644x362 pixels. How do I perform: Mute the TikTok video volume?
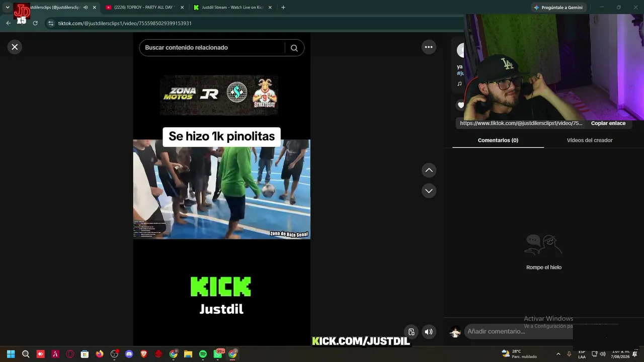coord(429,332)
